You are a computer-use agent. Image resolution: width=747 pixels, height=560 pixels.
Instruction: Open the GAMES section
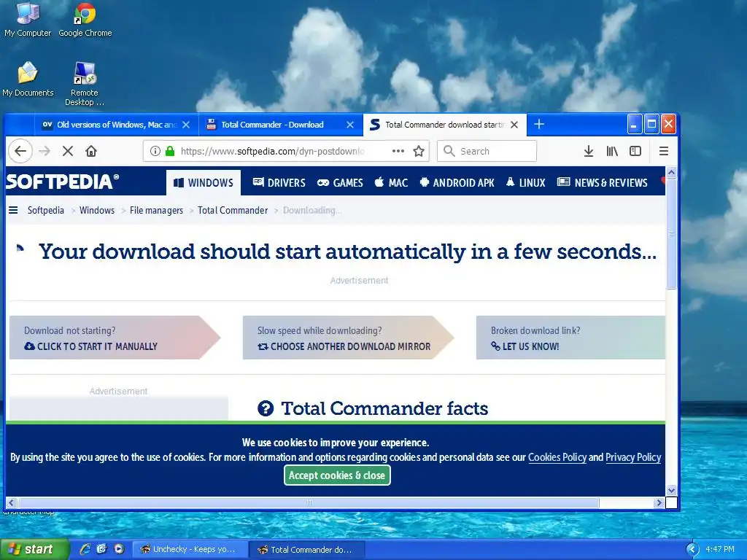click(x=340, y=182)
